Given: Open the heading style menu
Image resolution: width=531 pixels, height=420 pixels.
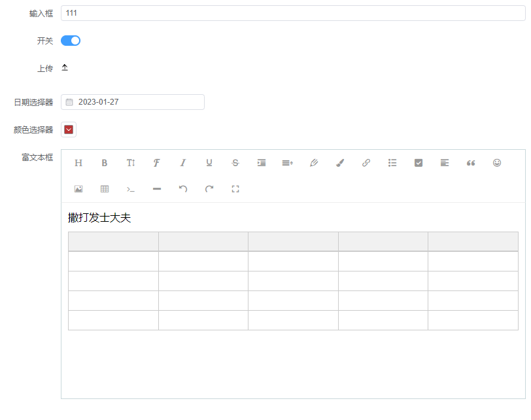Looking at the screenshot, I should (78, 163).
